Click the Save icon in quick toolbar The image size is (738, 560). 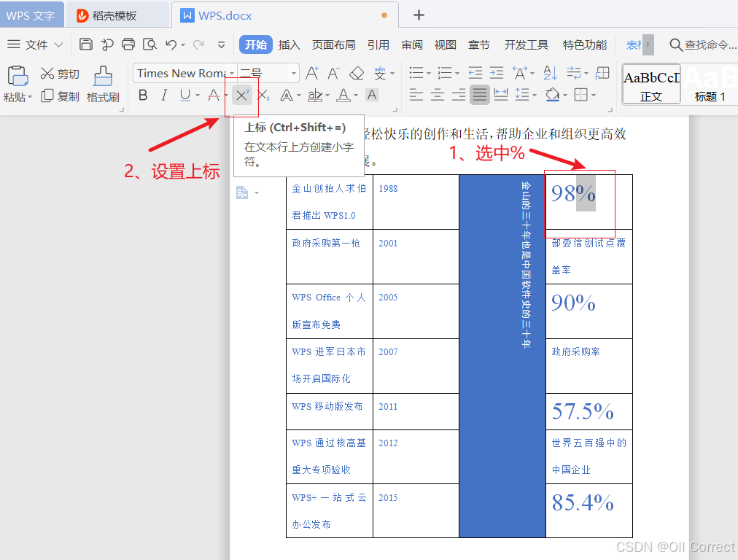(x=85, y=44)
